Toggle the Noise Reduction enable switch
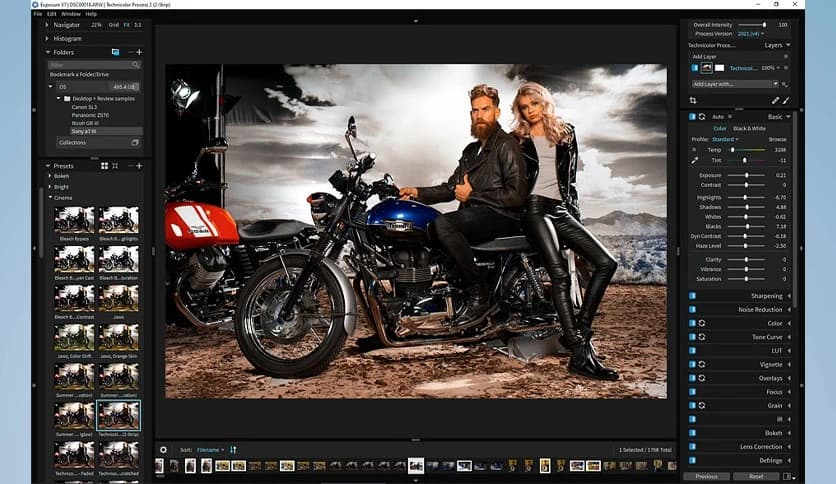The image size is (836, 484). pos(693,310)
